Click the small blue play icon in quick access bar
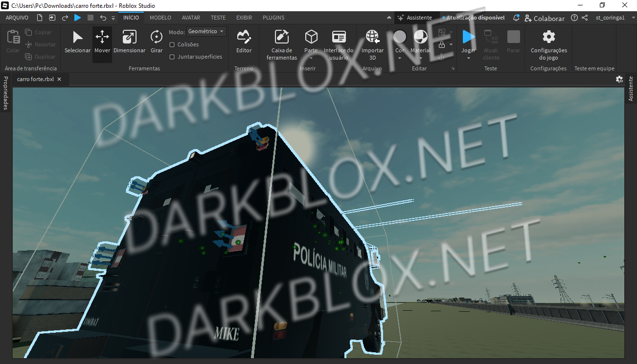The image size is (637, 364). pos(77,18)
